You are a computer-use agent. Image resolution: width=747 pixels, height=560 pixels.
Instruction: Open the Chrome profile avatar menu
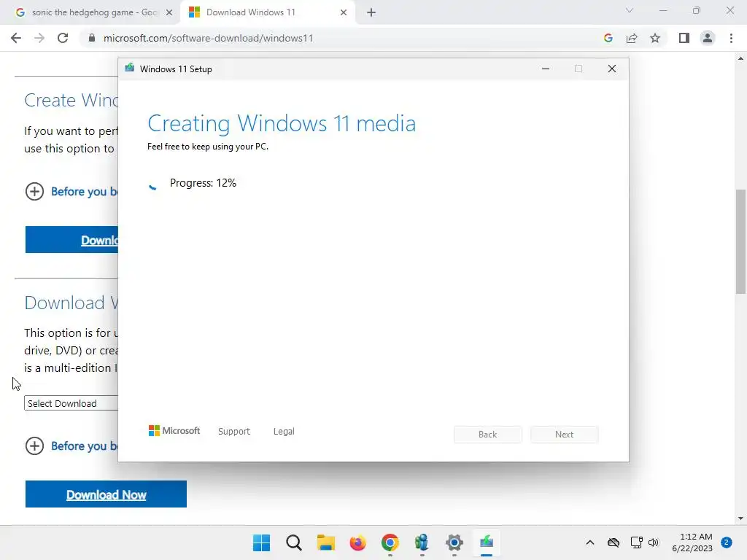708,38
